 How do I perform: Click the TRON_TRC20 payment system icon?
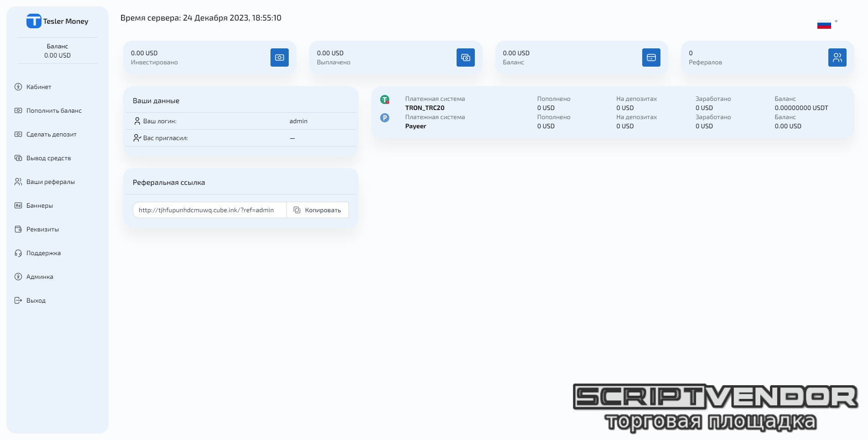pyautogui.click(x=385, y=100)
